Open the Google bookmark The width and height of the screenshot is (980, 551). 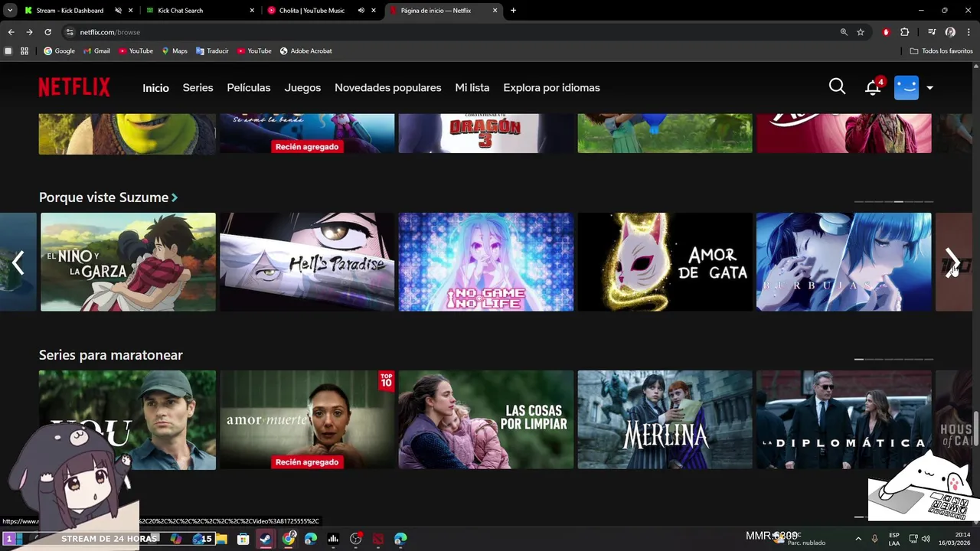point(59,51)
